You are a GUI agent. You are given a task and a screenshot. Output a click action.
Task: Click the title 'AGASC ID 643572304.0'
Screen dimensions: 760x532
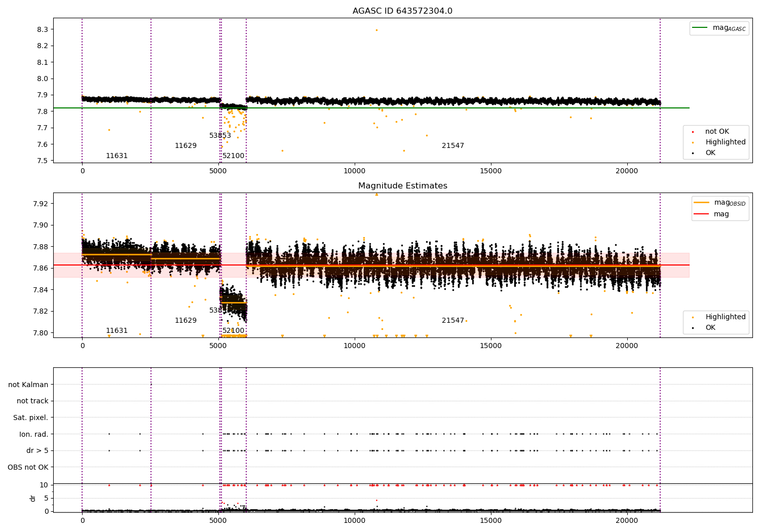402,11
